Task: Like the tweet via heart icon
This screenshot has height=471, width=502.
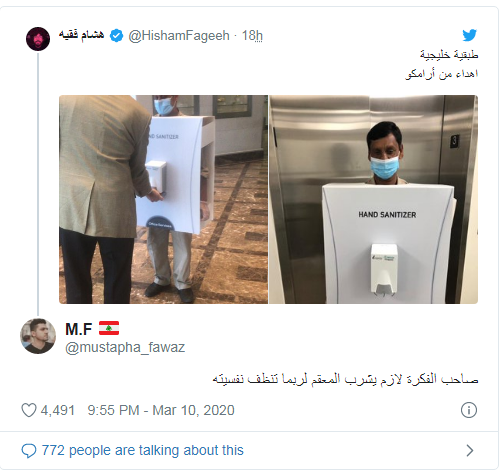Action: (x=29, y=410)
